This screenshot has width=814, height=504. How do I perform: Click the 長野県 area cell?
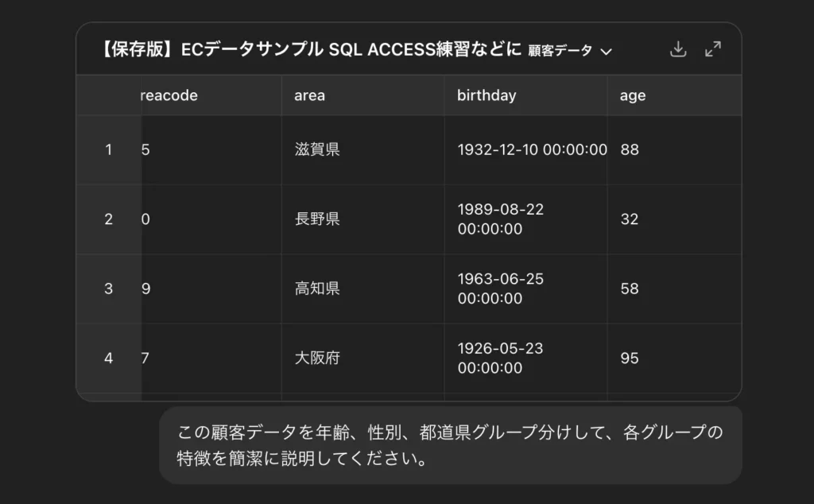pyautogui.click(x=317, y=219)
